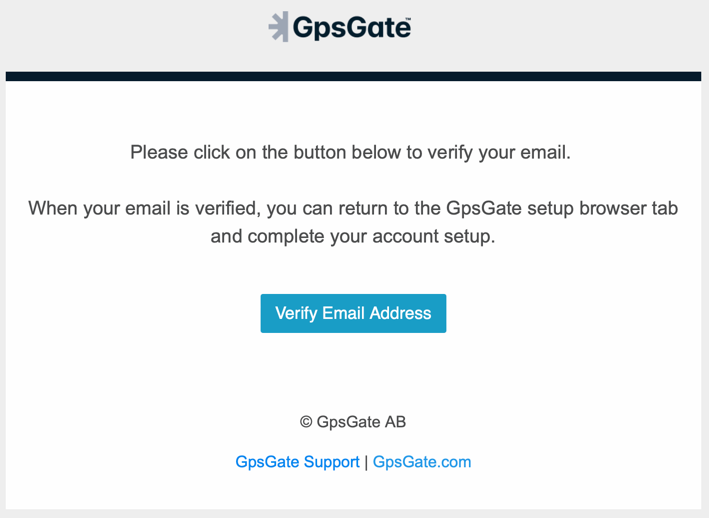Click the GpsGate AB copyright text
Screen dimensions: 709x518
pyautogui.click(x=353, y=422)
